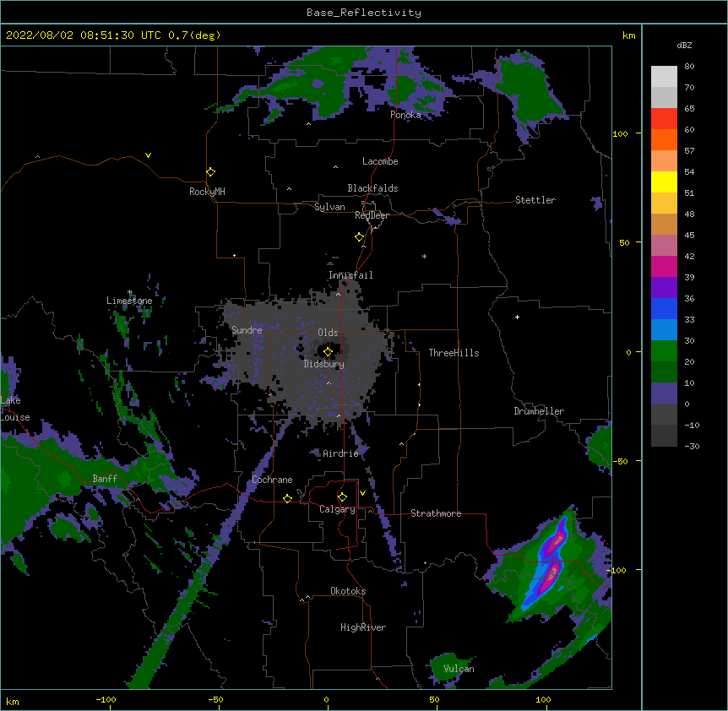728x711 pixels.
Task: Click the Lacombe city label
Action: pyautogui.click(x=380, y=161)
